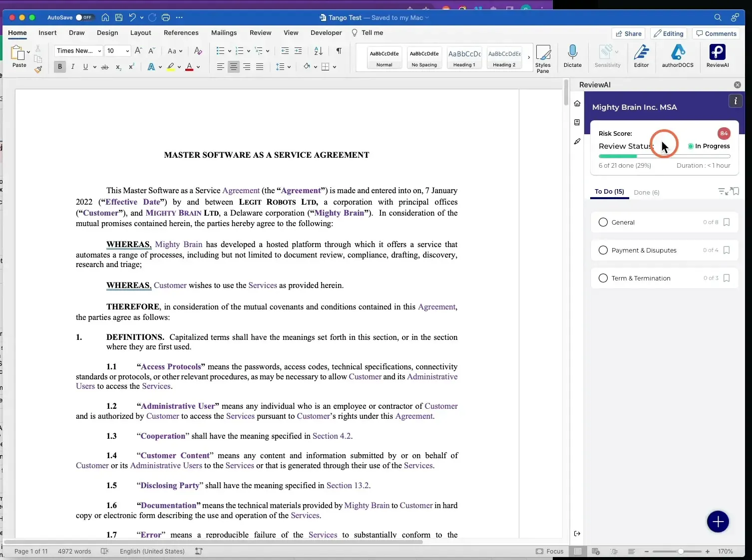Open the font color dropdown arrow
Image resolution: width=752 pixels, height=560 pixels.
(198, 67)
